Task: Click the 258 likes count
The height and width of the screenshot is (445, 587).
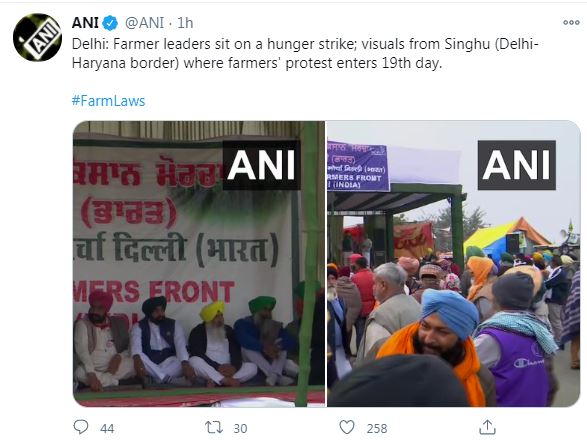Action: click(x=377, y=428)
